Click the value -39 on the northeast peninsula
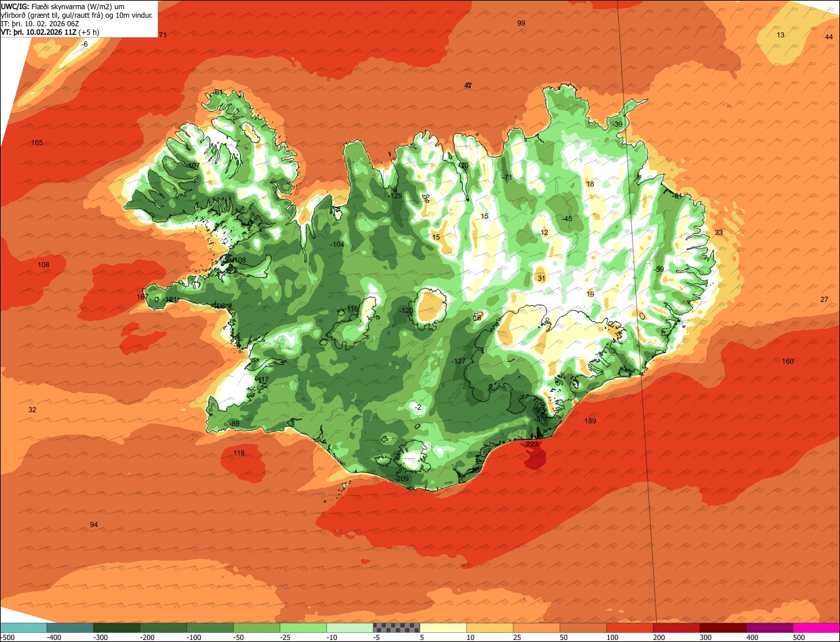Screen dimensions: 840x642 tap(616, 124)
